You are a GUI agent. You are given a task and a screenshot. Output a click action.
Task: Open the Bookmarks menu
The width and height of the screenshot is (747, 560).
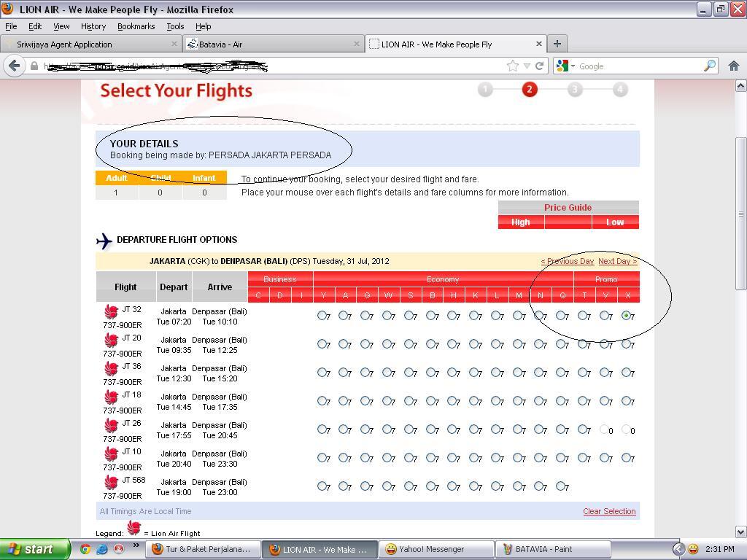coord(136,26)
